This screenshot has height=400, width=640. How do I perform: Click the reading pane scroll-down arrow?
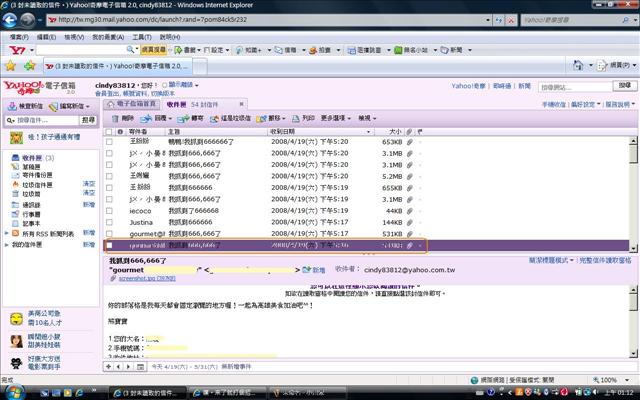tap(633, 354)
